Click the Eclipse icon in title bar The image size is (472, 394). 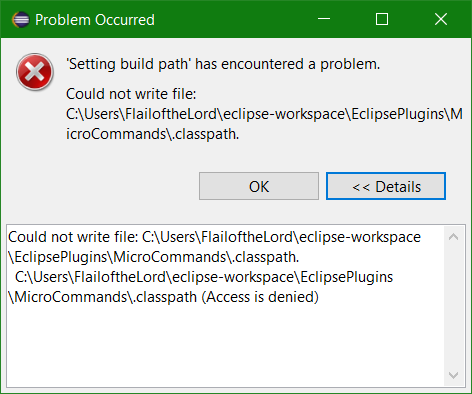click(x=21, y=20)
